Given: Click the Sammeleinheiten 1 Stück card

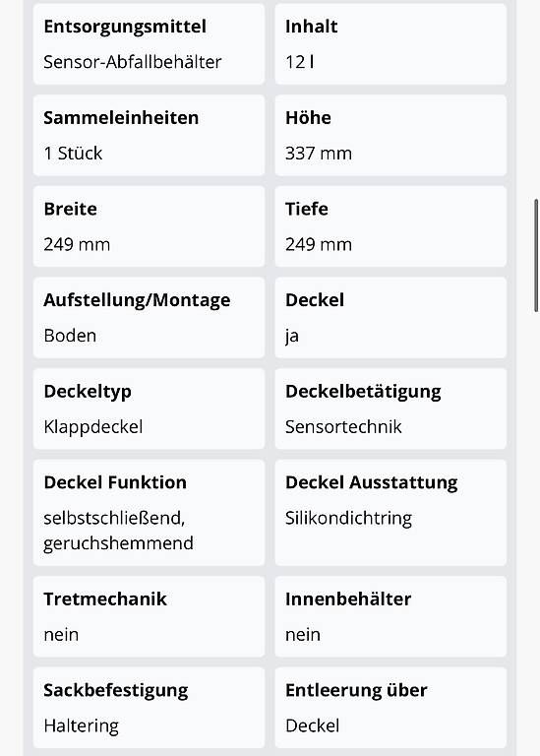Looking at the screenshot, I should (149, 136).
